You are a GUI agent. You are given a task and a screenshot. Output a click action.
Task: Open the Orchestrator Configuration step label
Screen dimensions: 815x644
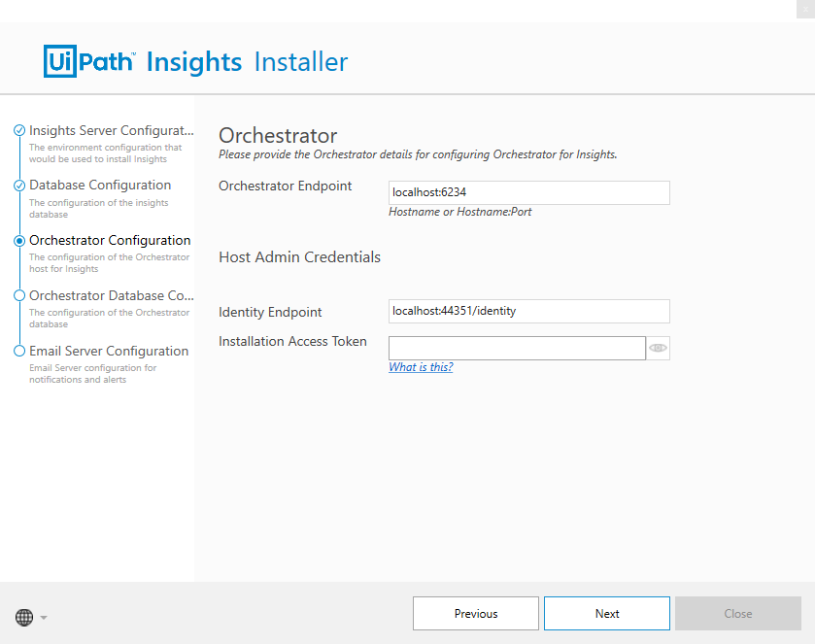click(110, 240)
